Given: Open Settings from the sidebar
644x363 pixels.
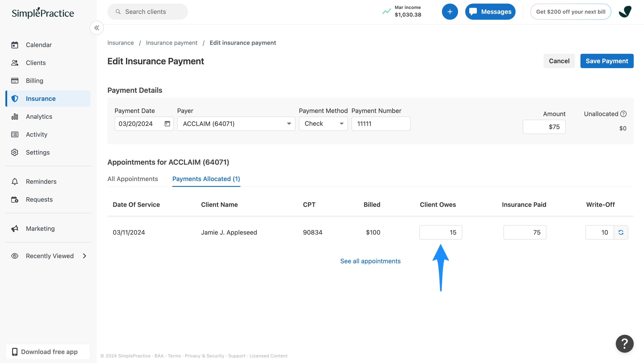Looking at the screenshot, I should tap(48, 152).
